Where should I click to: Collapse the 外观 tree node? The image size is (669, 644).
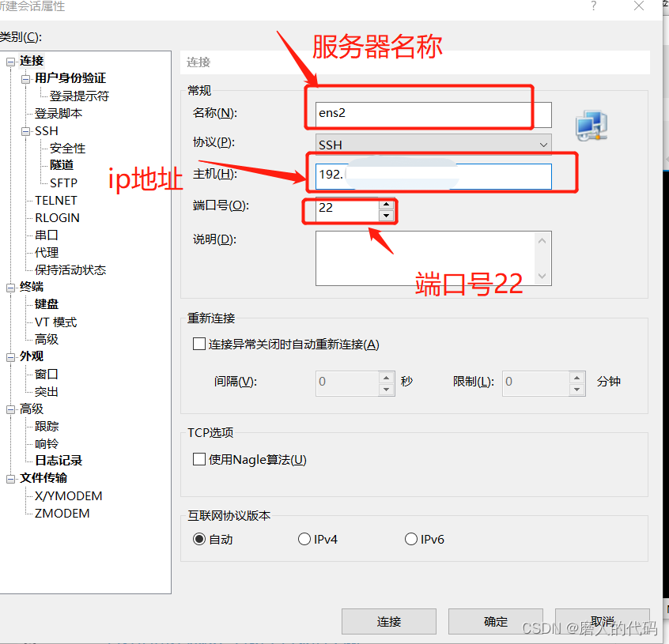click(x=10, y=357)
